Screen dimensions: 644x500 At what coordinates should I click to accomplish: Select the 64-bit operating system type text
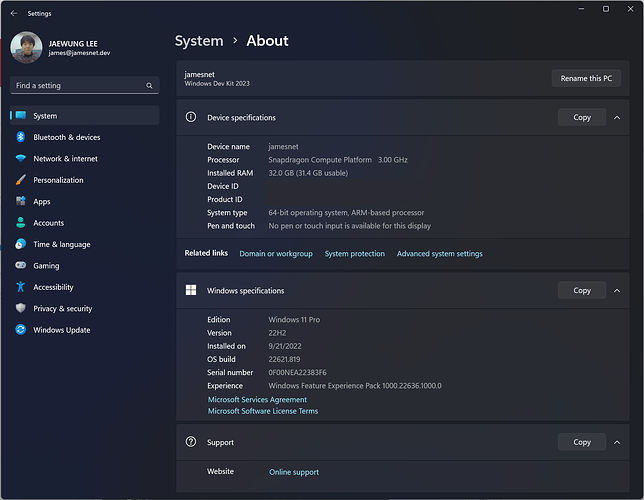346,213
